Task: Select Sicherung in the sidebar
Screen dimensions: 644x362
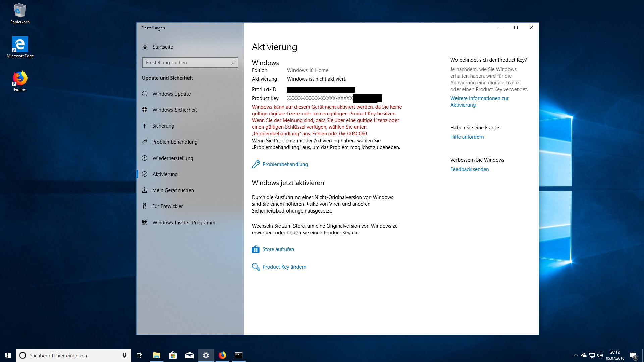Action: 163,126
